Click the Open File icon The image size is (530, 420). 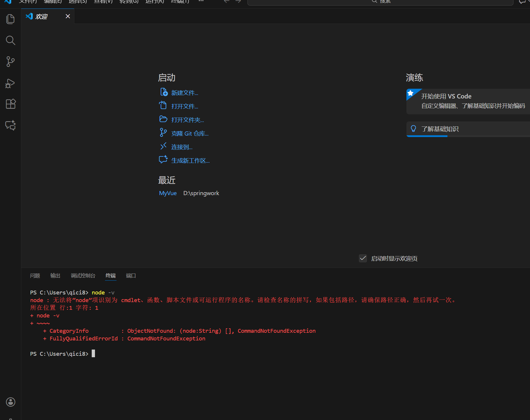click(163, 106)
